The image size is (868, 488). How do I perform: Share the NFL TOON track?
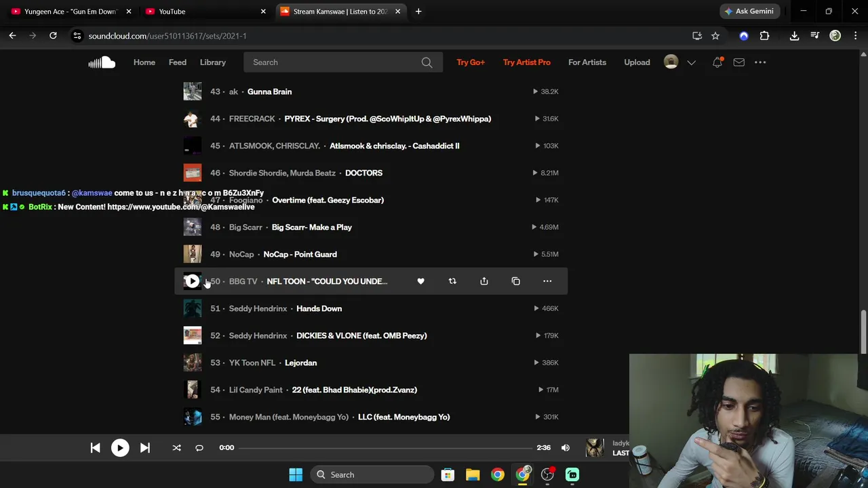pyautogui.click(x=484, y=281)
